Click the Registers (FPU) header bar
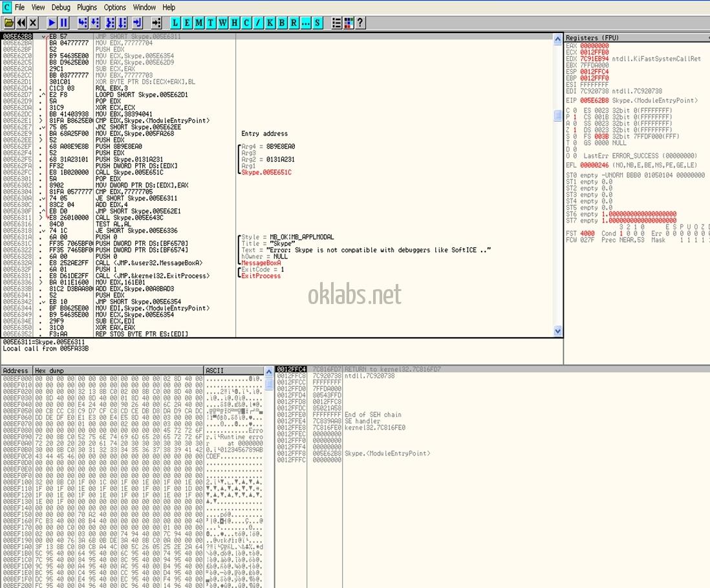 (x=636, y=38)
